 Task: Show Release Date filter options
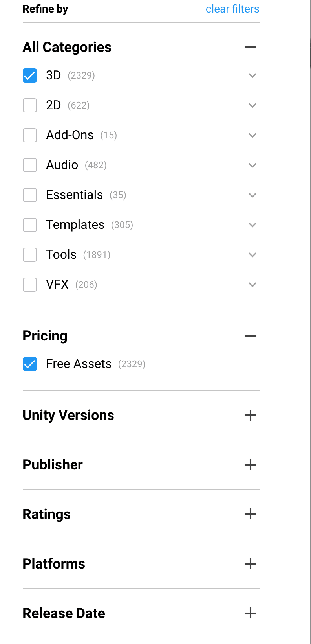(x=250, y=613)
